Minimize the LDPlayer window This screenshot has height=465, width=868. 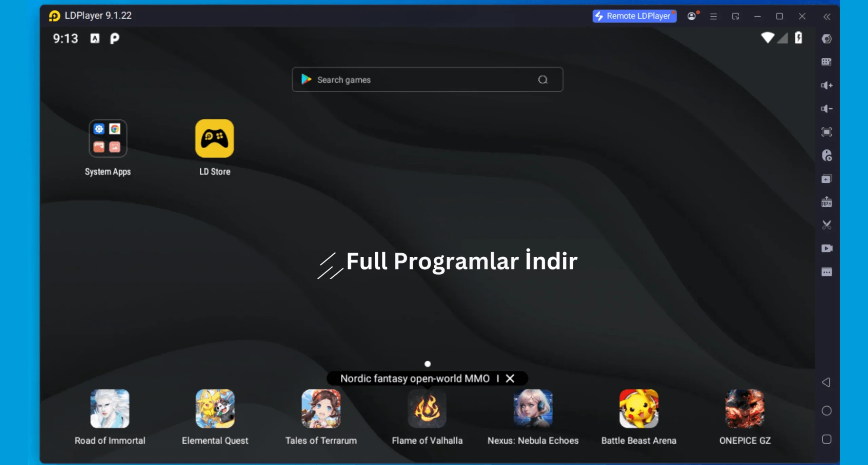pyautogui.click(x=757, y=16)
